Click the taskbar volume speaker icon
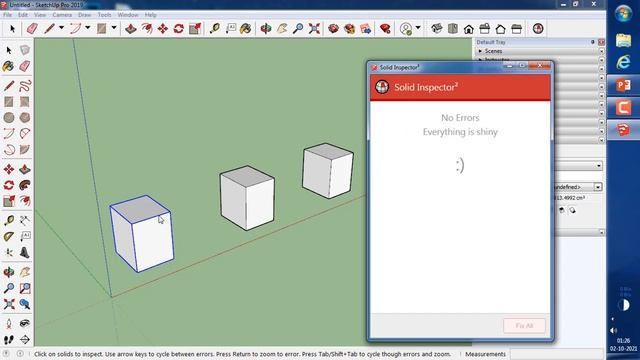640x360 pixels. pos(613,331)
